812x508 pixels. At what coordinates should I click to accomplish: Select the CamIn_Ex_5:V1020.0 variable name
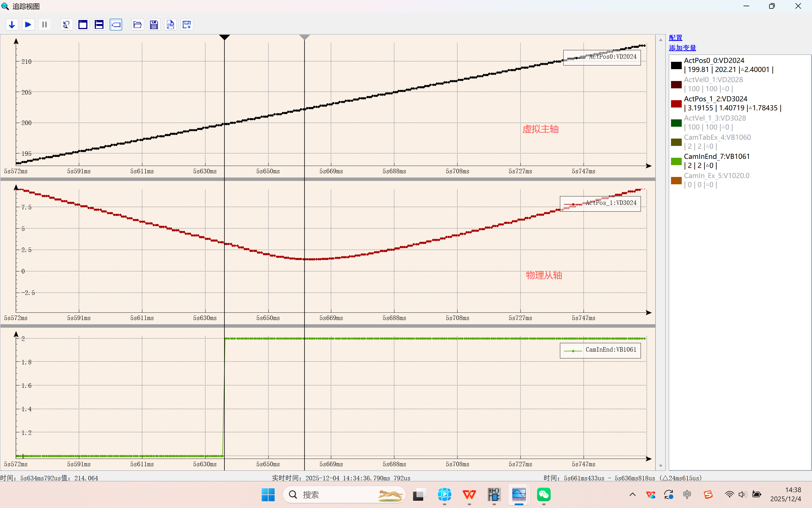717,175
